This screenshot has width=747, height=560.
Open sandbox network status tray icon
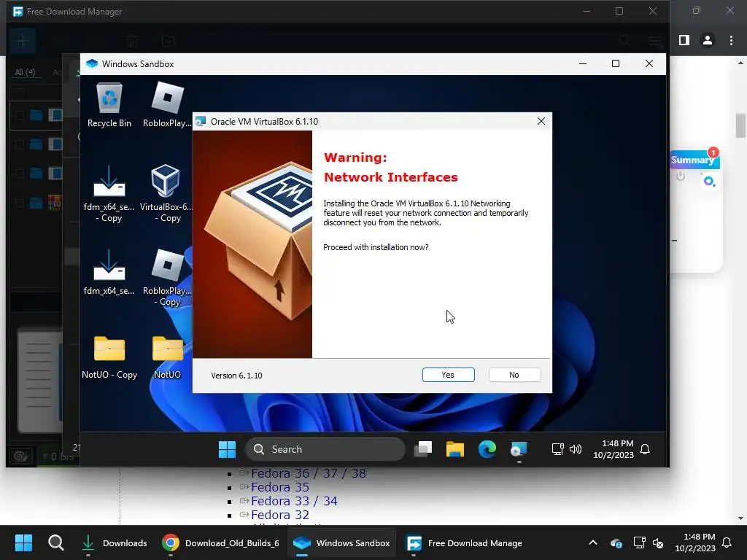click(557, 449)
